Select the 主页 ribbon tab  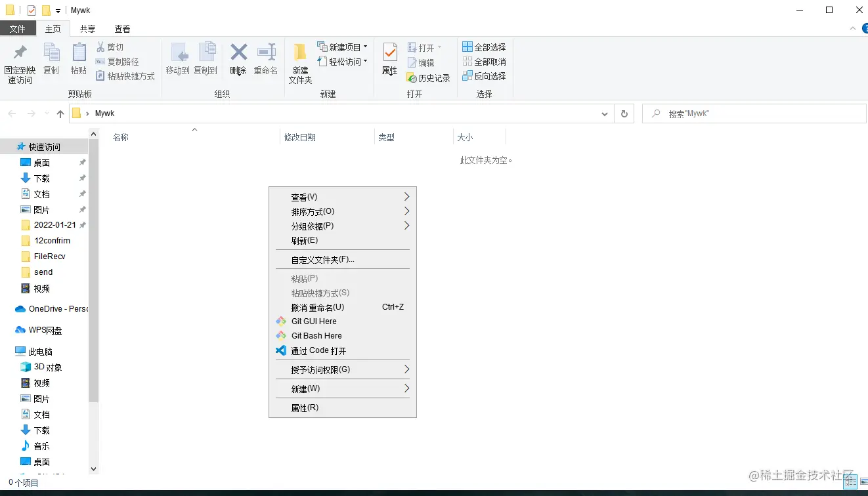pyautogui.click(x=53, y=29)
